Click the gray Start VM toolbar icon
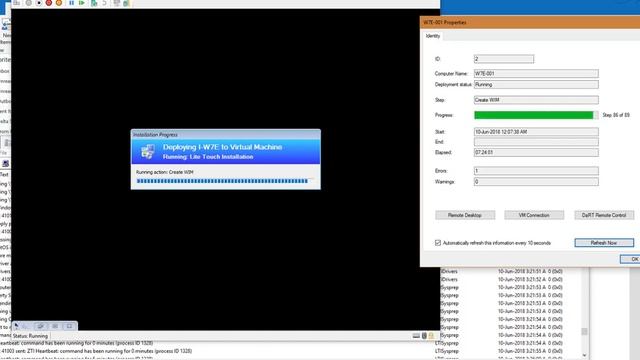Screen dimensions: 640x360 click(29, 3)
